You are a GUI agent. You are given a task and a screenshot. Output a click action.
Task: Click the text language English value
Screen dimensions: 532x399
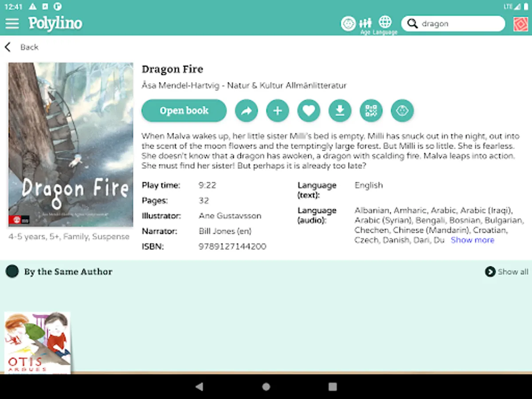(x=368, y=185)
